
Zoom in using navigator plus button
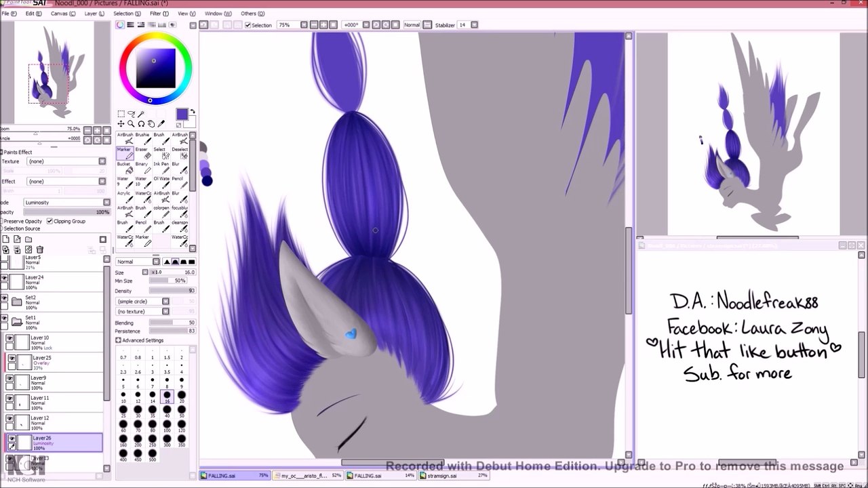point(98,130)
